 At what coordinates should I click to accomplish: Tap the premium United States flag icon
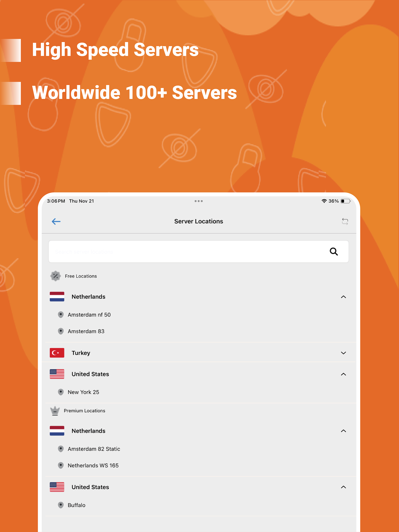pos(57,487)
